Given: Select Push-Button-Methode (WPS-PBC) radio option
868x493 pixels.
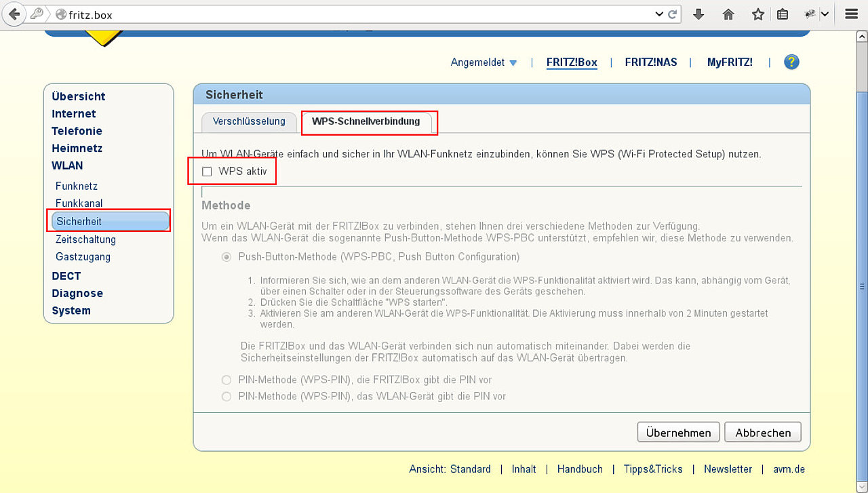Looking at the screenshot, I should (x=226, y=258).
